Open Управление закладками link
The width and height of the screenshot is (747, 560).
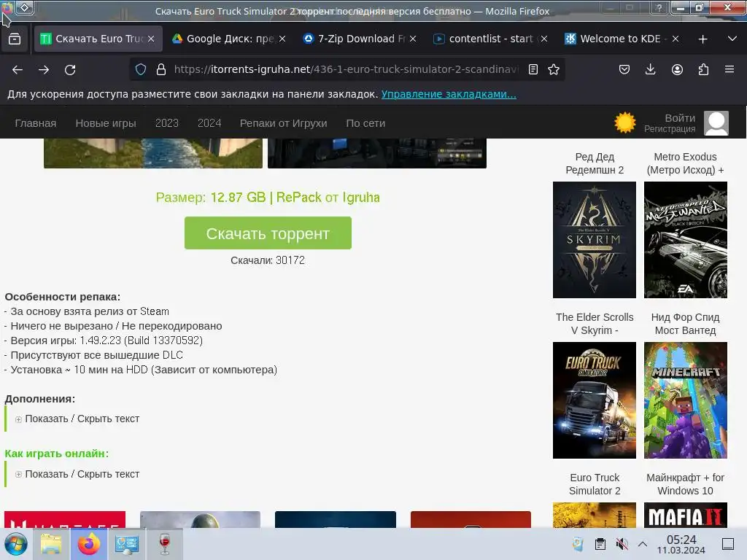tap(449, 94)
